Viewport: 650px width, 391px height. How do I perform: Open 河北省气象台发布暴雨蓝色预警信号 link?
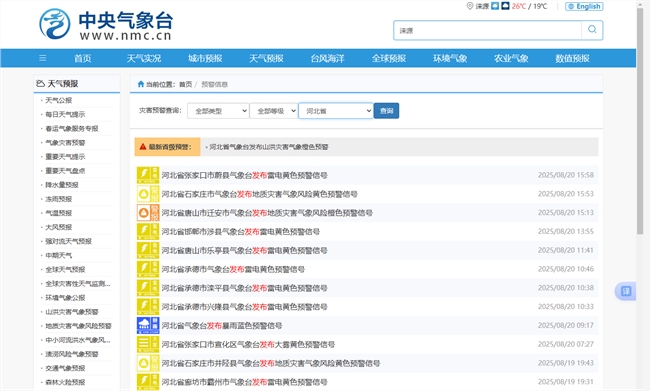tap(222, 325)
